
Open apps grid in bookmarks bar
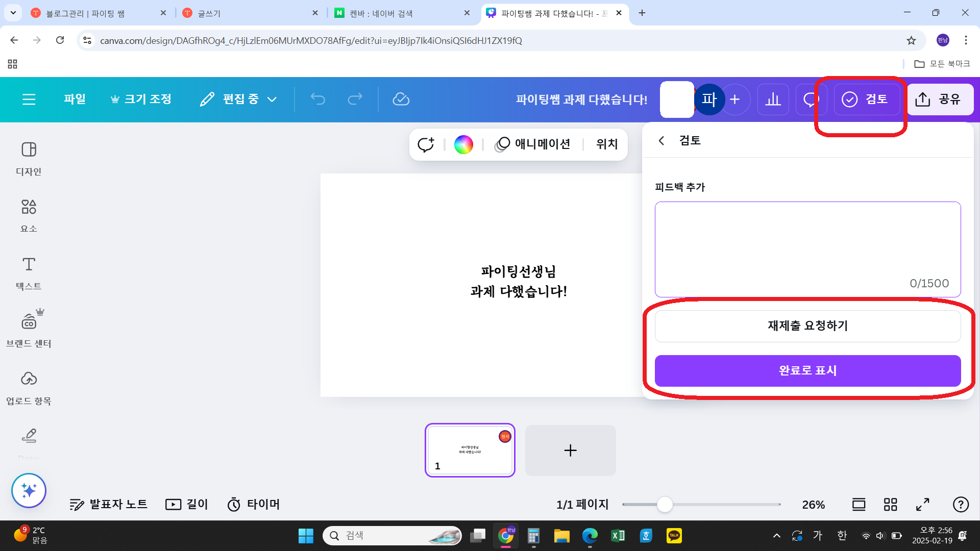(x=13, y=64)
